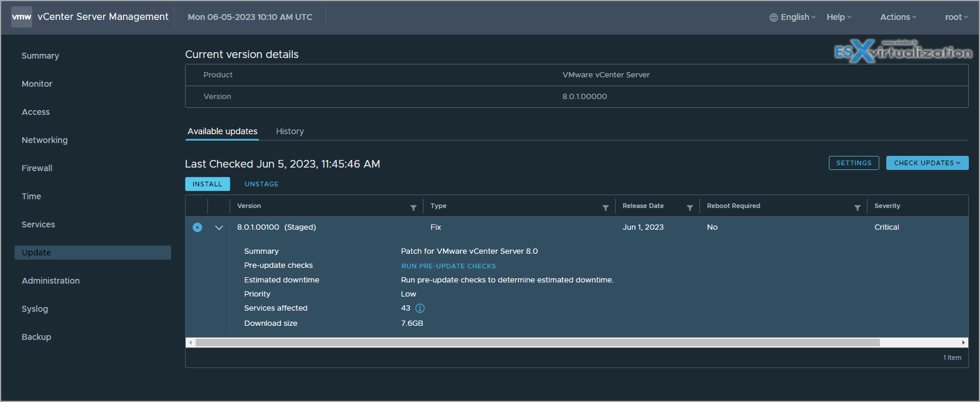Open the Version column filter icon
The height and width of the screenshot is (402, 980).
414,207
